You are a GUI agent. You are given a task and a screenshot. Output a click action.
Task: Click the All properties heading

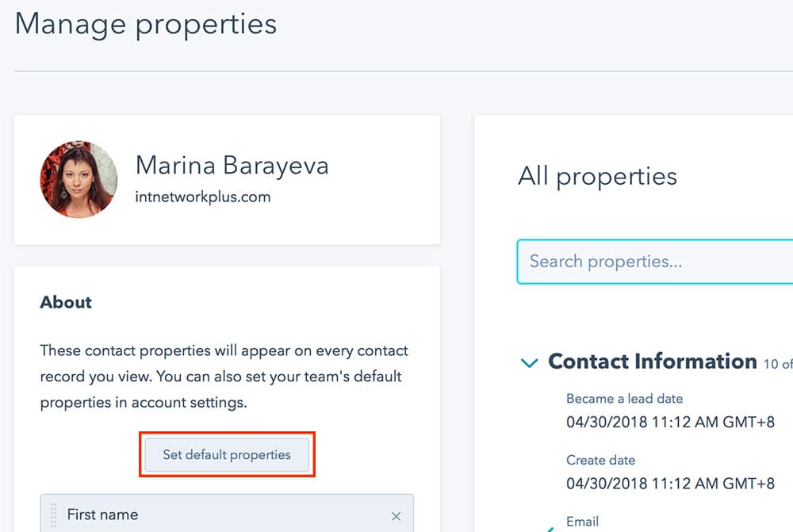597,176
